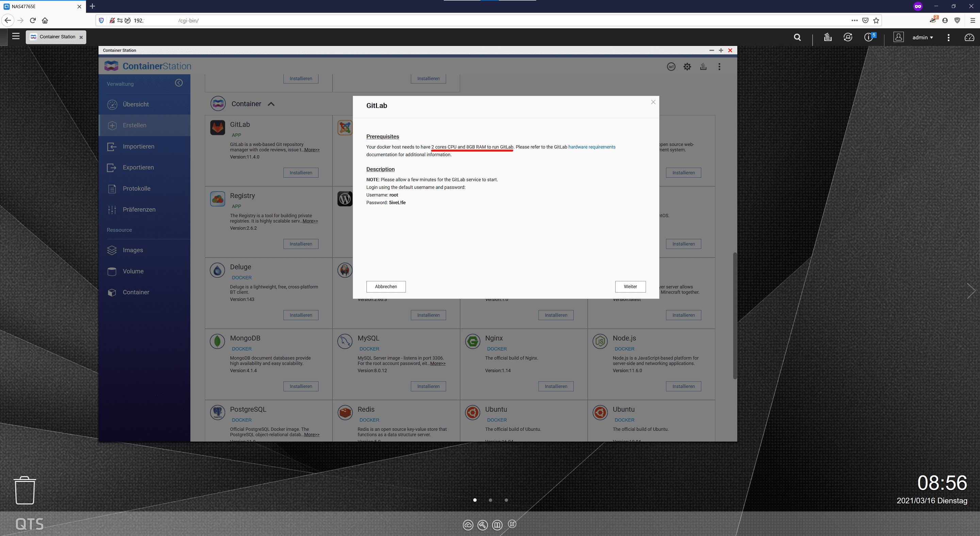
Task: Click the MongoDB leaf icon
Action: point(218,341)
